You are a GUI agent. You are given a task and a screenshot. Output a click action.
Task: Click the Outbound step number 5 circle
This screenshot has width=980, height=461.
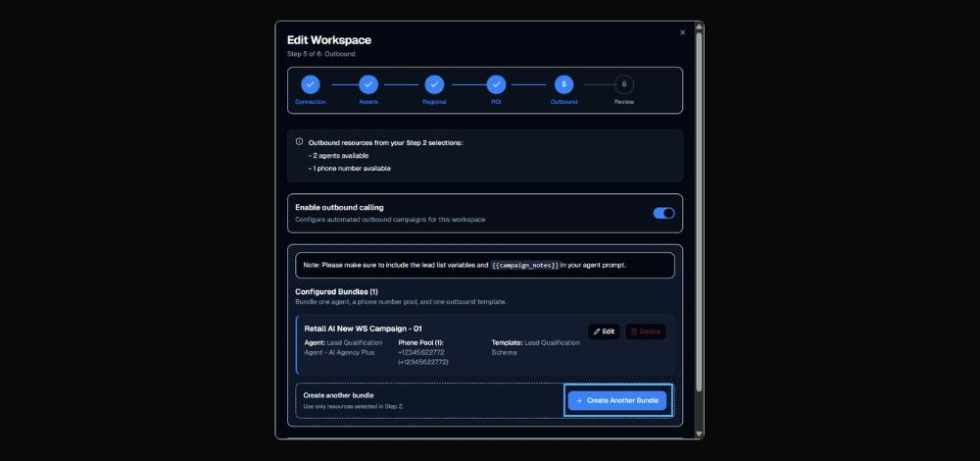pyautogui.click(x=563, y=84)
